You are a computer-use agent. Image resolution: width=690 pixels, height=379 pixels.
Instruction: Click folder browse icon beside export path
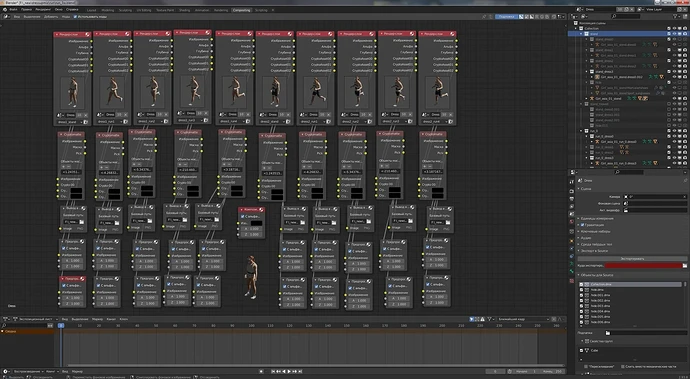pyautogui.click(x=685, y=265)
